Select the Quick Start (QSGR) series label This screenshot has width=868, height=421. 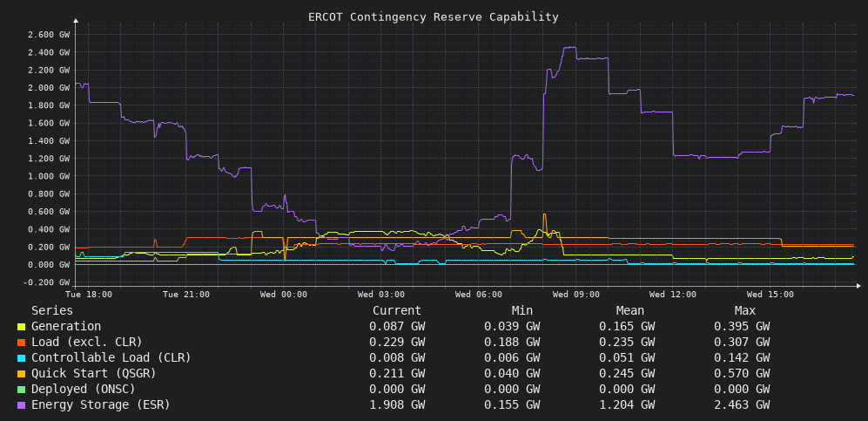(93, 373)
